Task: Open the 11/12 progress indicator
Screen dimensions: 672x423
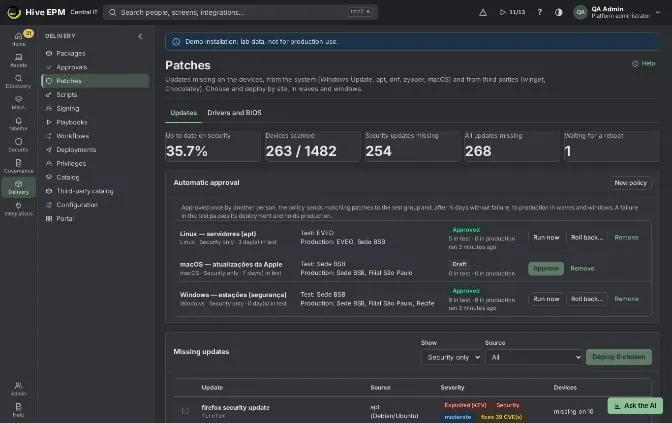Action: (512, 12)
